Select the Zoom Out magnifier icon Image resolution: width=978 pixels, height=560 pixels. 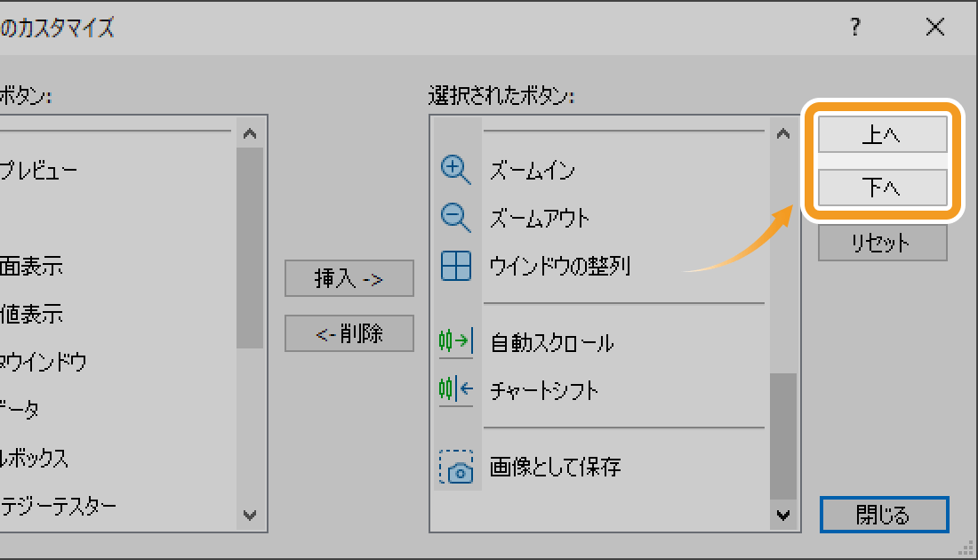(x=455, y=218)
